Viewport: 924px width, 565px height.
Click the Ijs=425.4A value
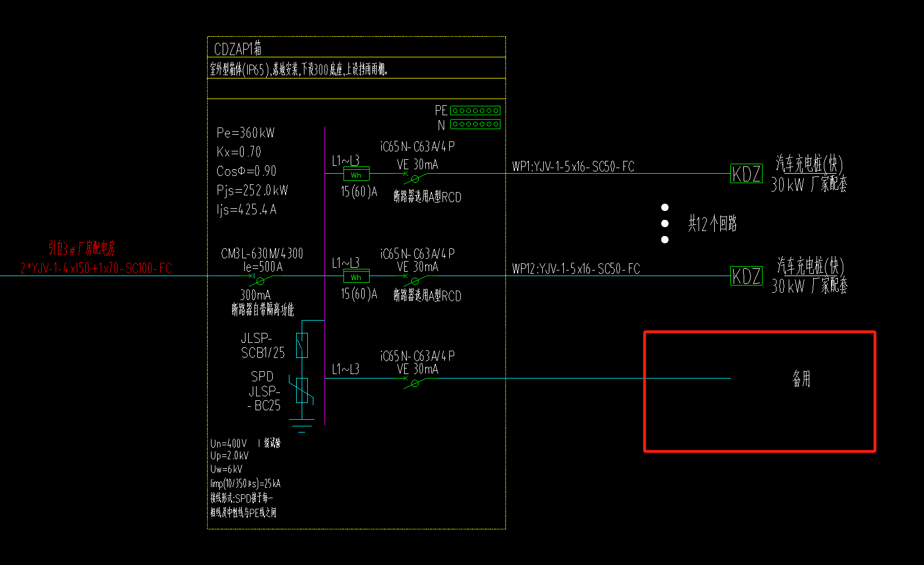246,210
